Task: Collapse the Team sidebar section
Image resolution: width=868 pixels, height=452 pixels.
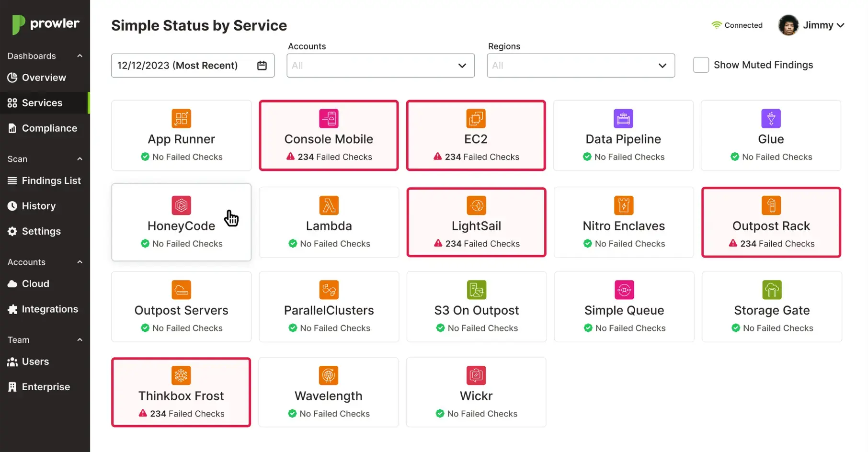Action: click(x=80, y=340)
